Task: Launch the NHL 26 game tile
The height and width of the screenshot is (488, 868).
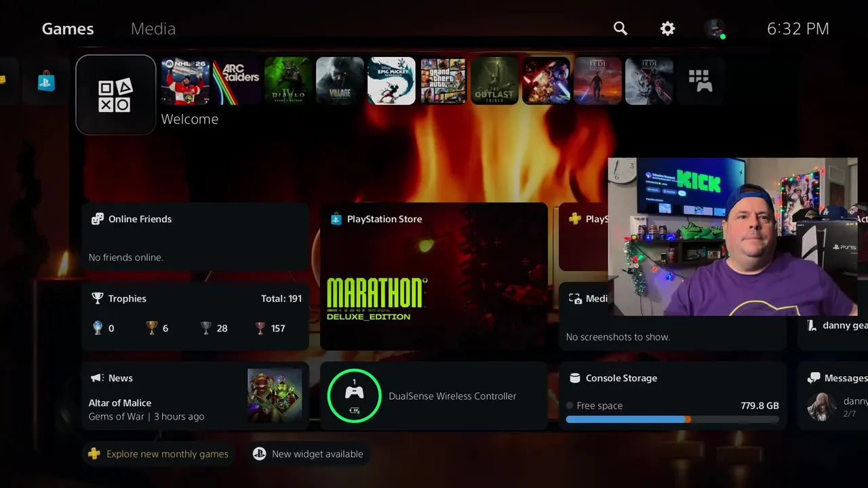Action: (x=185, y=81)
